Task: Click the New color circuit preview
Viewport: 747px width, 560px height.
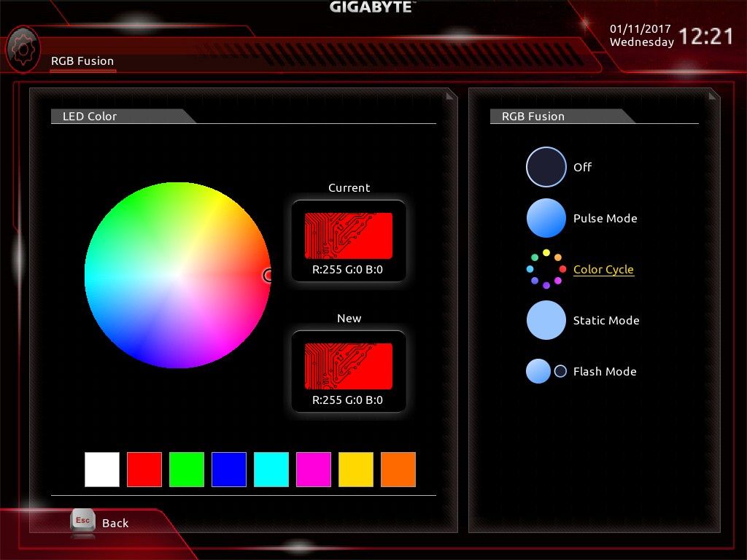Action: point(349,366)
